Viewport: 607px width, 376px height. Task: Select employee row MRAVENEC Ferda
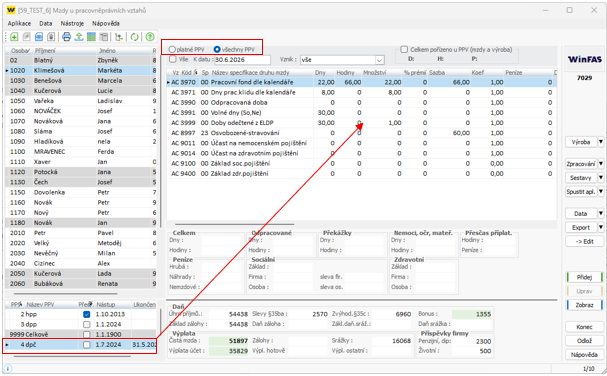click(81, 151)
